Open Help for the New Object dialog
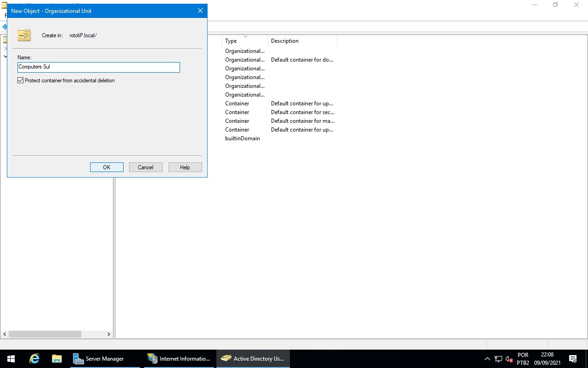Screen dimensions: 588x368 tap(185, 167)
